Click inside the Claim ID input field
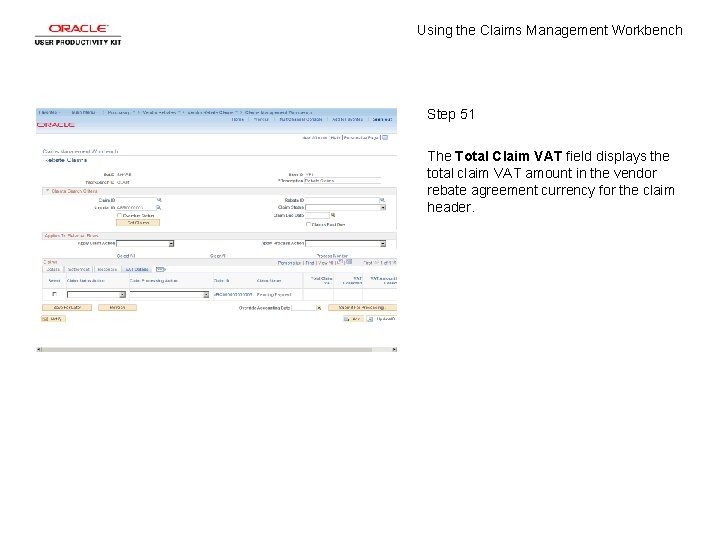720x540 pixels. point(136,200)
